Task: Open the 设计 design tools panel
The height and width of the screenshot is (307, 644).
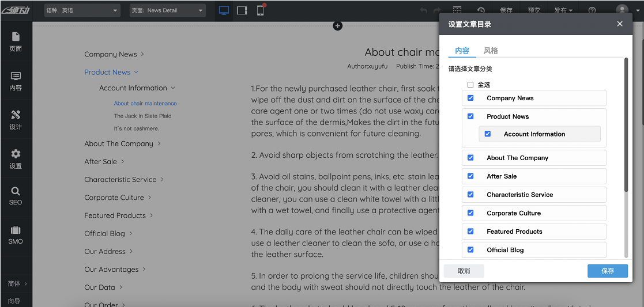Action: click(x=16, y=120)
